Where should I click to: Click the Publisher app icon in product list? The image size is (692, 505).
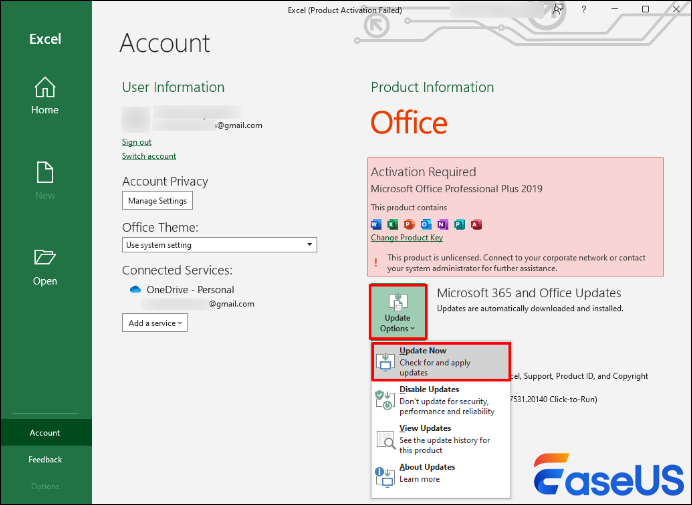pyautogui.click(x=459, y=225)
